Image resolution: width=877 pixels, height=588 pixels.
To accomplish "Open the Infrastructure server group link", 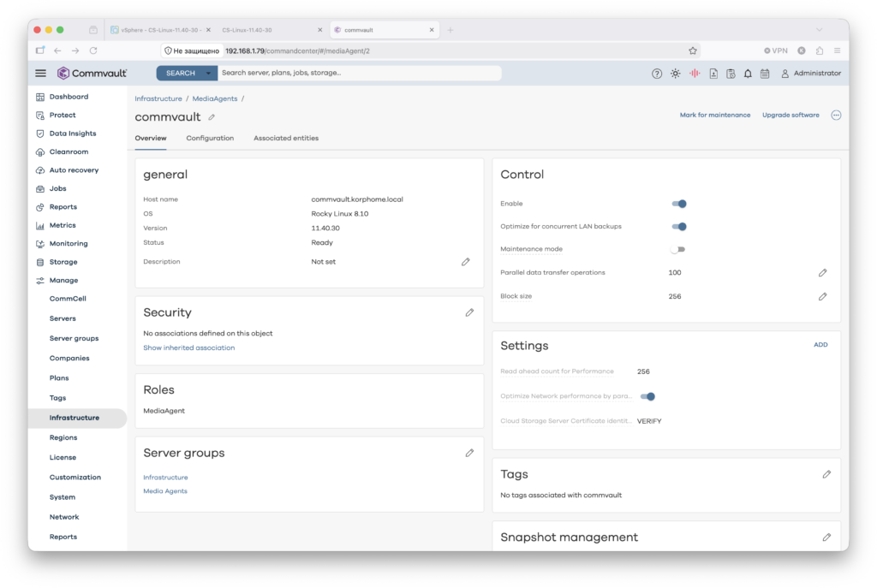I will [165, 478].
